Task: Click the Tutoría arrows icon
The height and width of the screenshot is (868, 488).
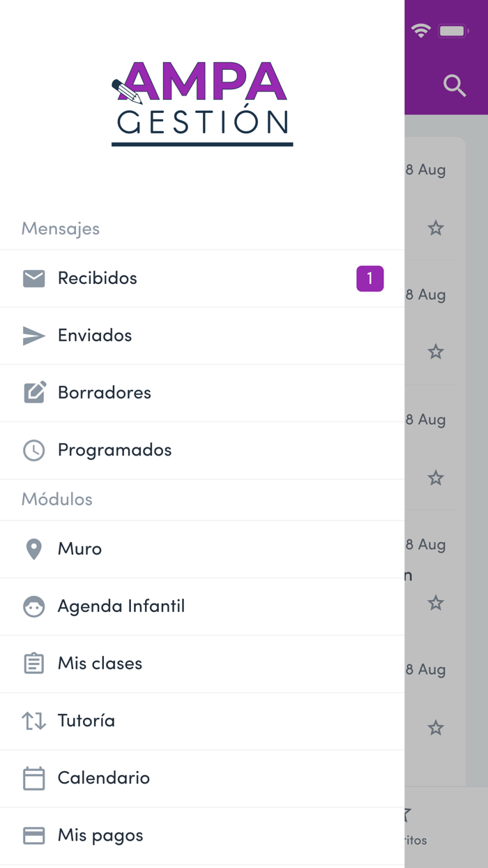Action: coord(33,721)
